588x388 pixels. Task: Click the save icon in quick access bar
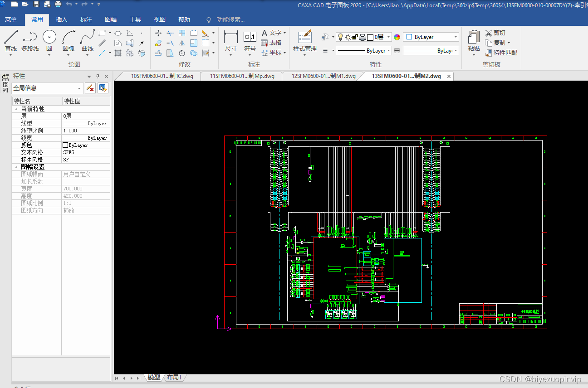(36, 4)
